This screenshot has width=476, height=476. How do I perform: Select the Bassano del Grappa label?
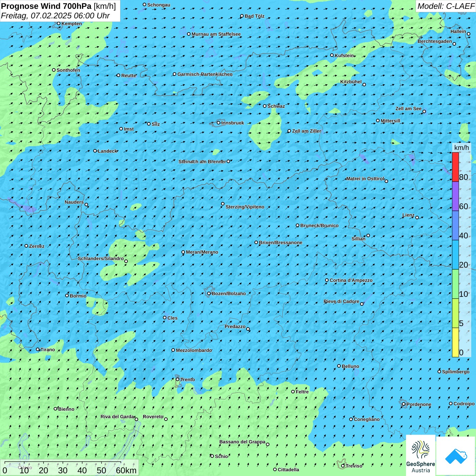[x=242, y=442]
